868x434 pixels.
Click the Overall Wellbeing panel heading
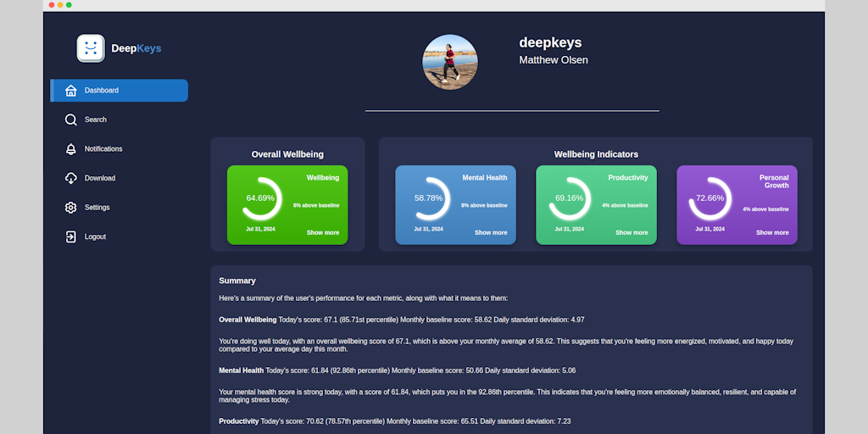click(287, 154)
